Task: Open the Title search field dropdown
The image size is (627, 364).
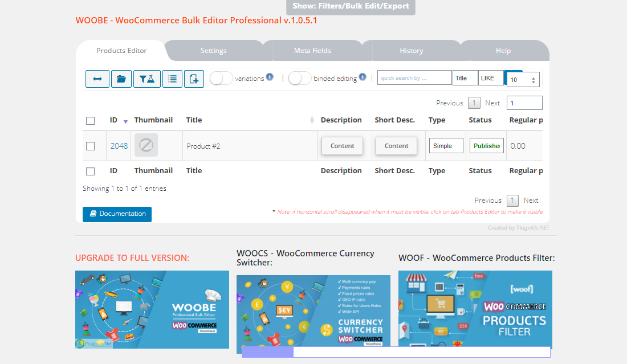Action: [x=465, y=78]
